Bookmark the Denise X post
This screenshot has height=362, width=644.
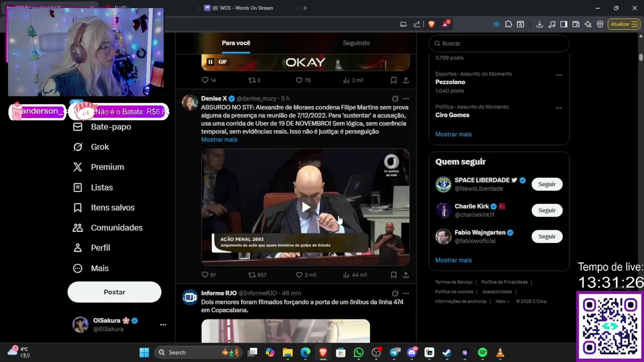point(393,275)
